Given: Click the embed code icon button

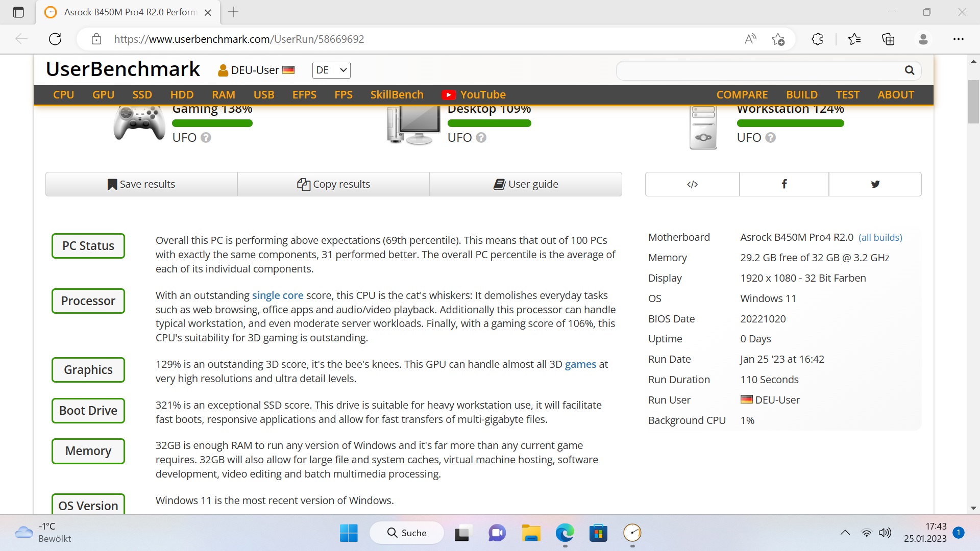Looking at the screenshot, I should click(x=692, y=184).
